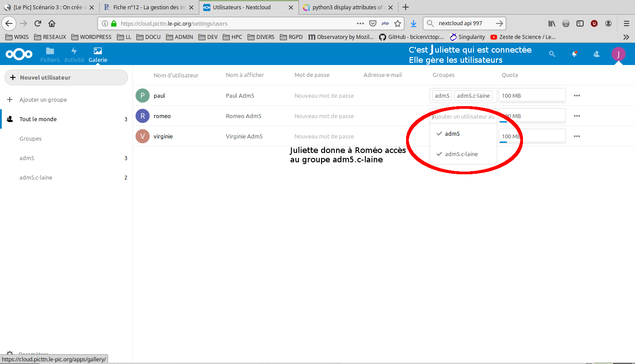Open romeo's quota dropdown
The width and height of the screenshot is (635, 364).
click(x=532, y=116)
